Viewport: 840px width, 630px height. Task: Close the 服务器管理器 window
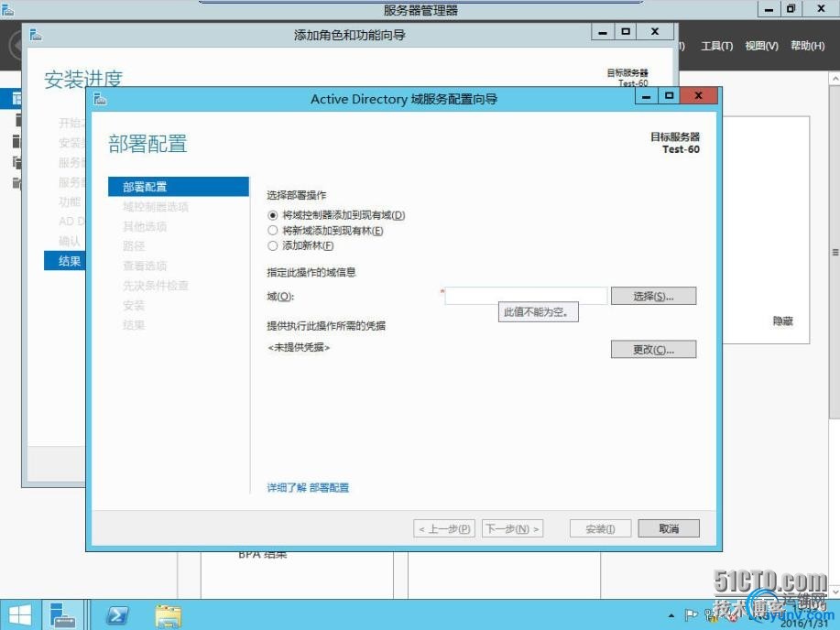(x=821, y=9)
